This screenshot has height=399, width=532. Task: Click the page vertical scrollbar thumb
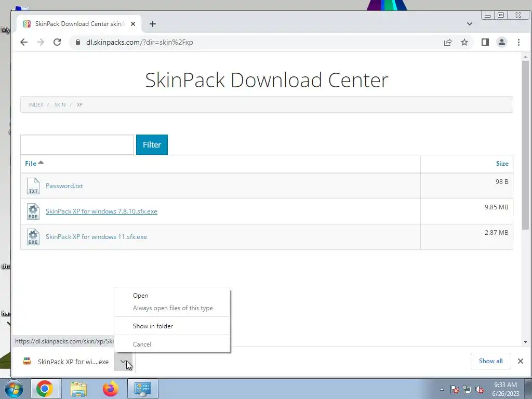click(525, 145)
